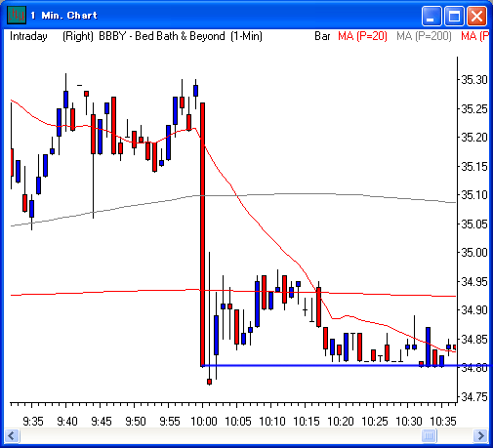The height and width of the screenshot is (448, 493).
Task: Click the 9:35 time axis label
Action: pos(33,422)
